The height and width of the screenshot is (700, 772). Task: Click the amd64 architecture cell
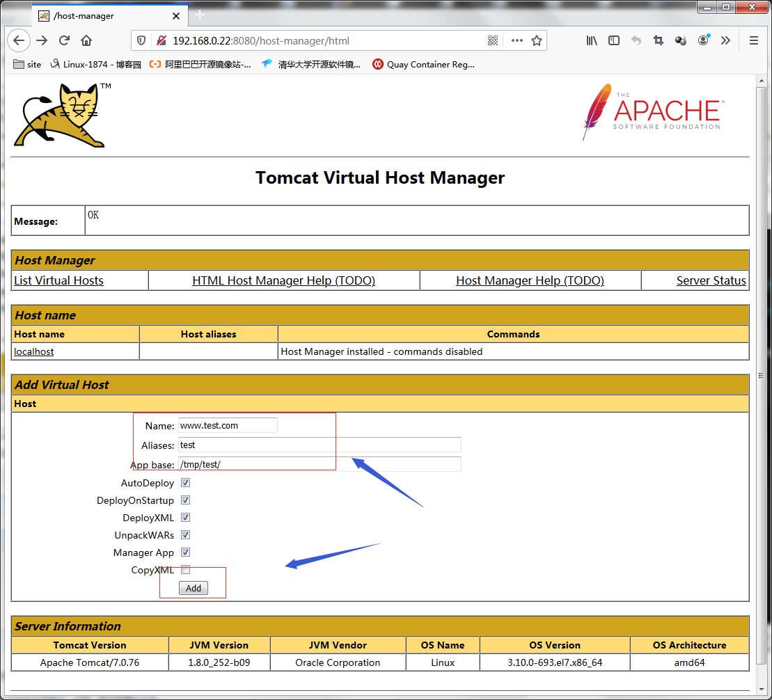689,662
